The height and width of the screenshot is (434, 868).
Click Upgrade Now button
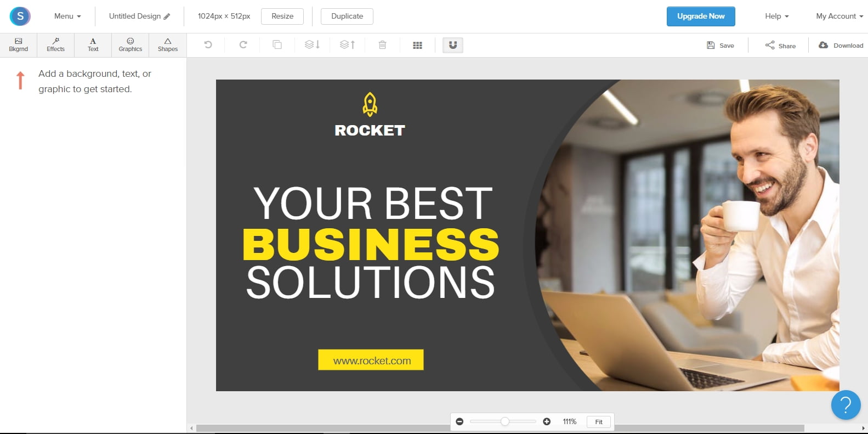(x=701, y=16)
